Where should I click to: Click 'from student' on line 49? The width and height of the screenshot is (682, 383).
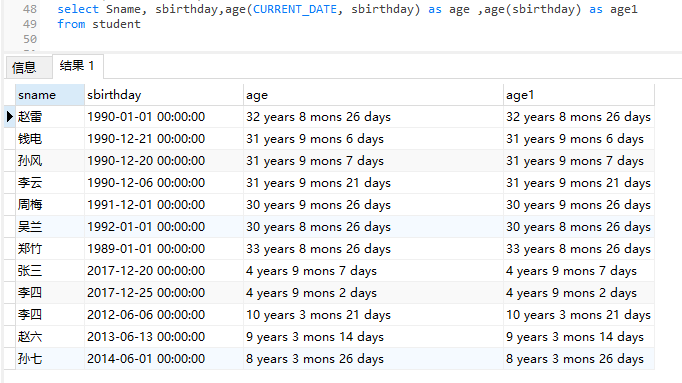tap(99, 24)
